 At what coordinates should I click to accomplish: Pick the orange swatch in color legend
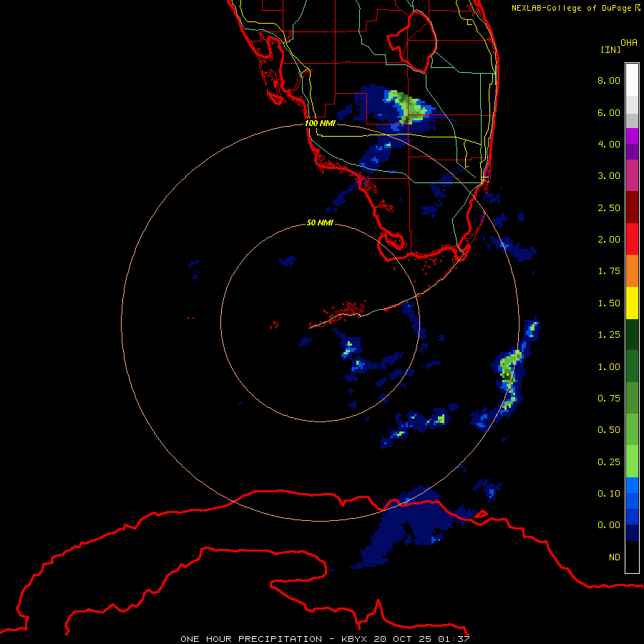[632, 271]
